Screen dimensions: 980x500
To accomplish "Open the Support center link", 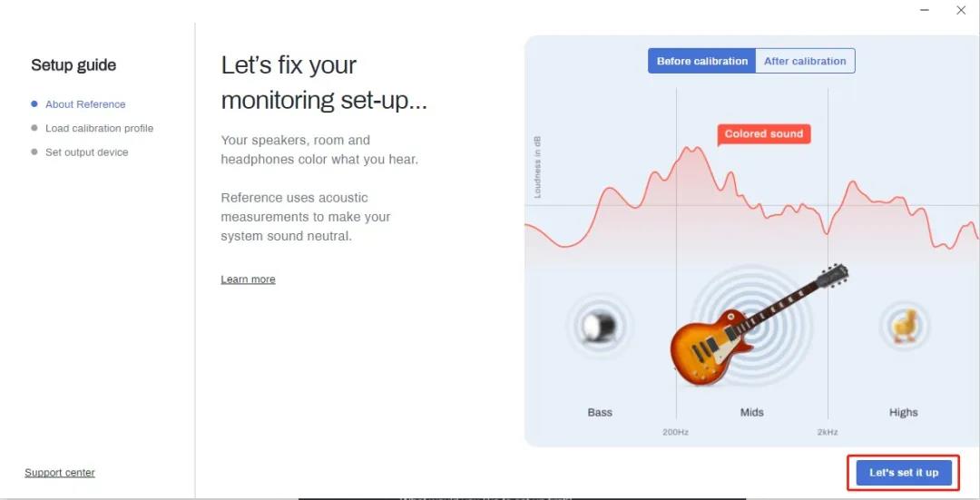I will pyautogui.click(x=60, y=473).
